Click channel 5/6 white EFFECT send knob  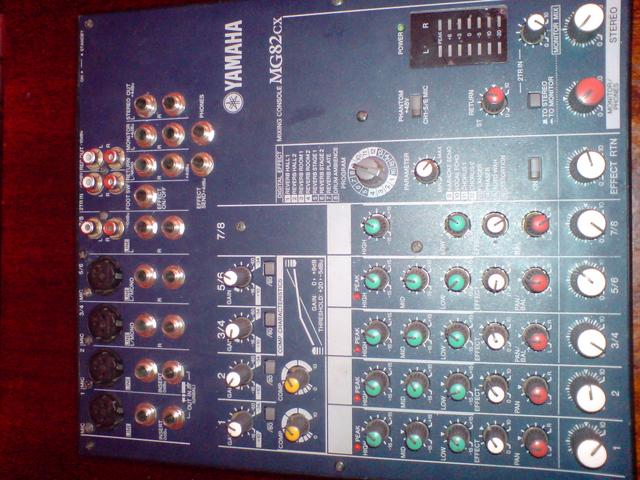point(496,280)
